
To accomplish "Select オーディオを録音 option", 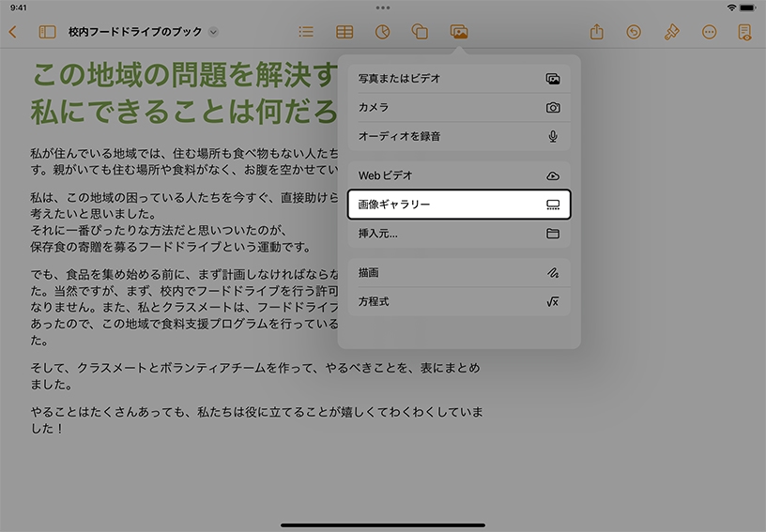I will [x=459, y=136].
